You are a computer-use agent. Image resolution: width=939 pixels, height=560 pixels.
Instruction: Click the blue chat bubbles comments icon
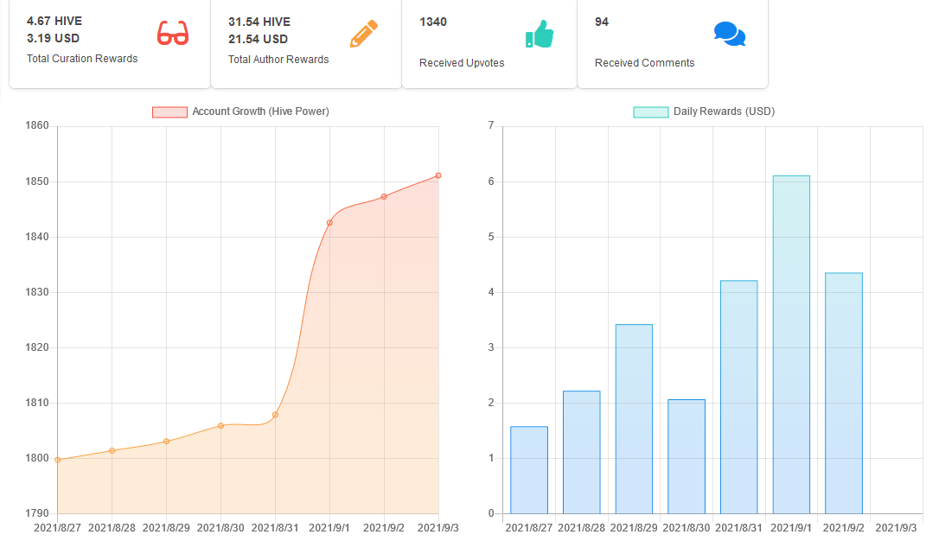(730, 34)
